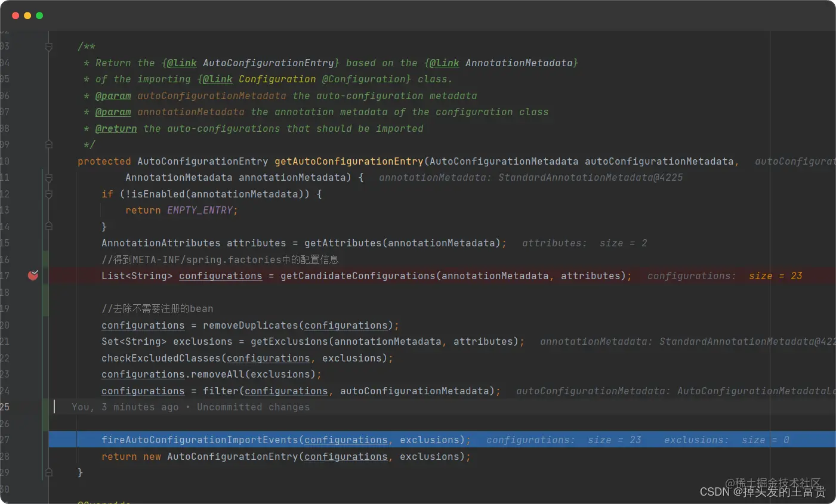
Task: Click the EMPTY_ENTRY constant
Action: click(x=199, y=211)
